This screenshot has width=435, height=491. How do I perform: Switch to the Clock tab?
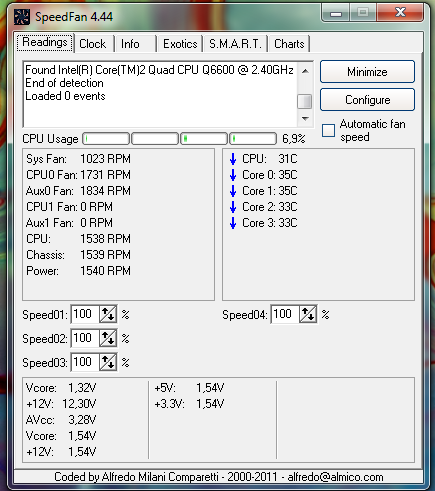(93, 44)
